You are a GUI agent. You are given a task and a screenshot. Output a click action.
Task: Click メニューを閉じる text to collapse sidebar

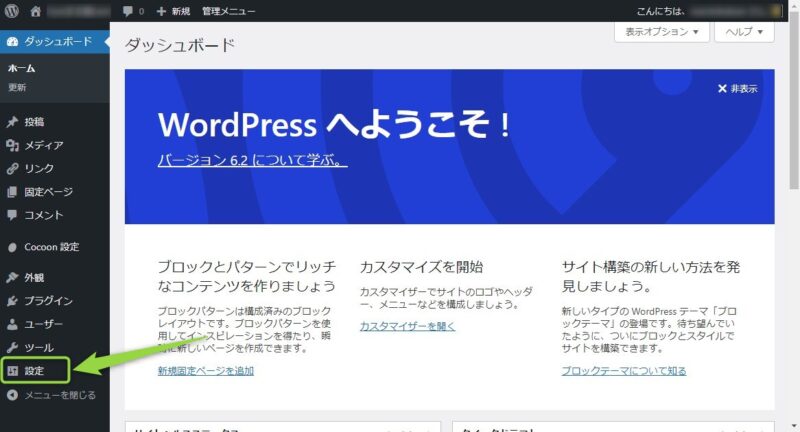coord(60,395)
